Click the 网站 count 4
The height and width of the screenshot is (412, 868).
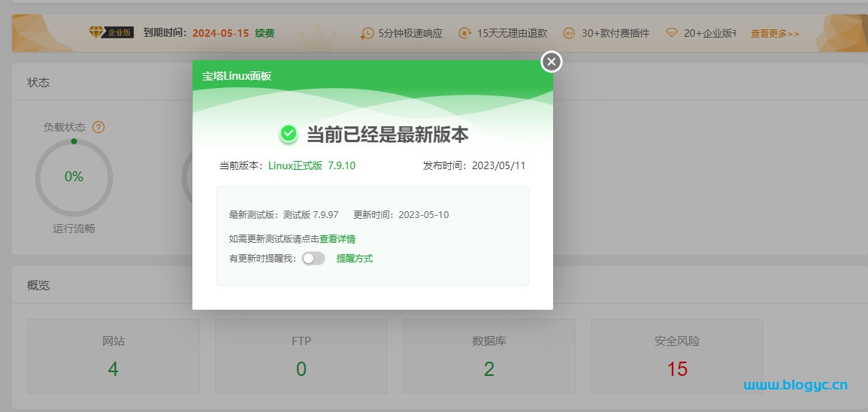113,369
